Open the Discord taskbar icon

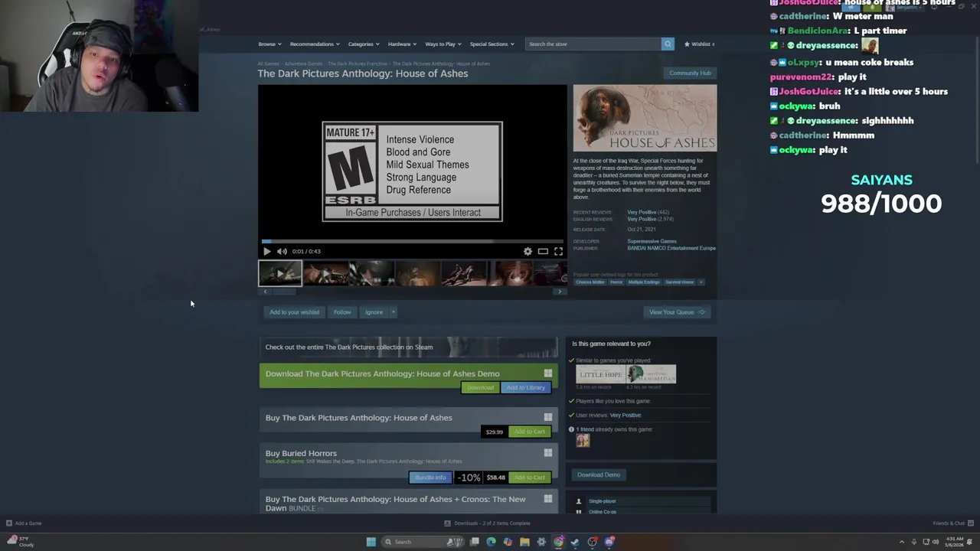pyautogui.click(x=609, y=542)
